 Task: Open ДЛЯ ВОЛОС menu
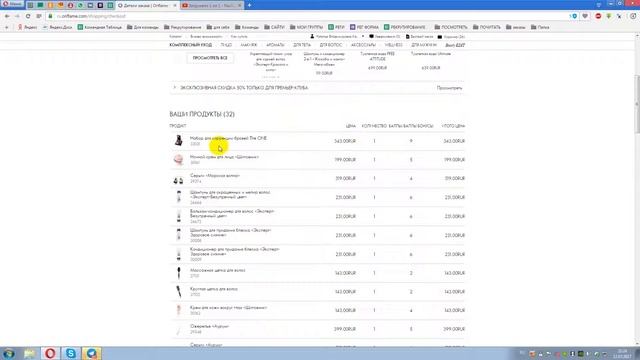[331, 45]
